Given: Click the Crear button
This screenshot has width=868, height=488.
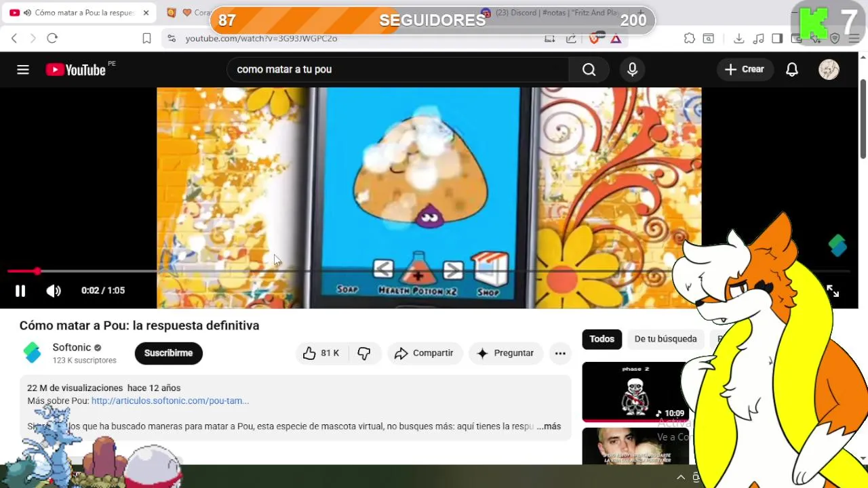Looking at the screenshot, I should [744, 69].
